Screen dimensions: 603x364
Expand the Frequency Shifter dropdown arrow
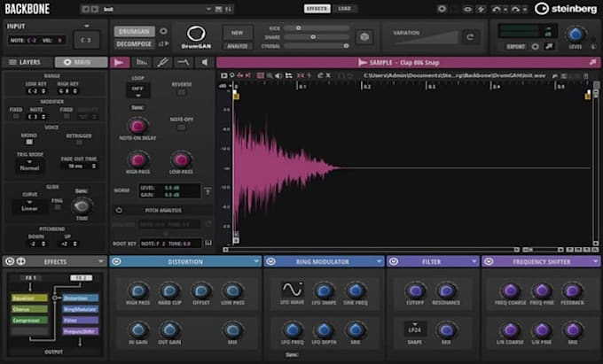coord(595,261)
